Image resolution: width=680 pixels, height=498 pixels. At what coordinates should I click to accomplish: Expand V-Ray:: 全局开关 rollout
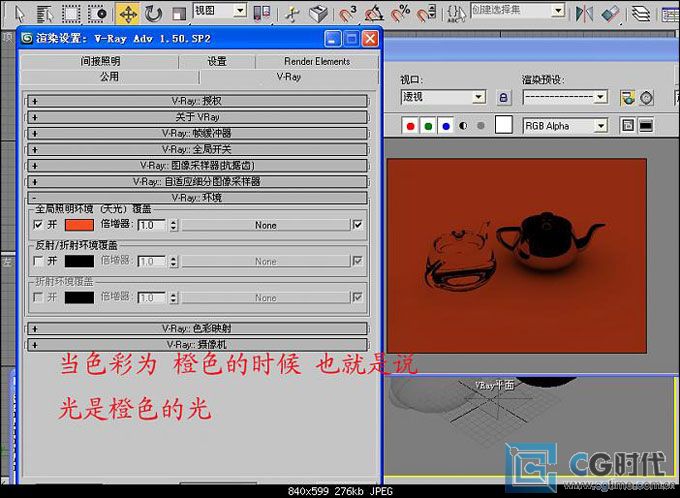(x=197, y=150)
